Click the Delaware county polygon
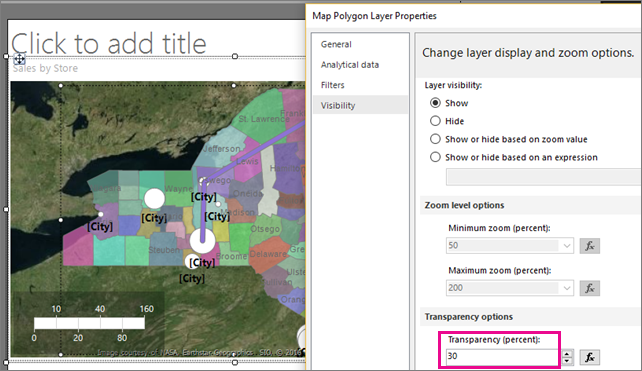 coord(268,254)
